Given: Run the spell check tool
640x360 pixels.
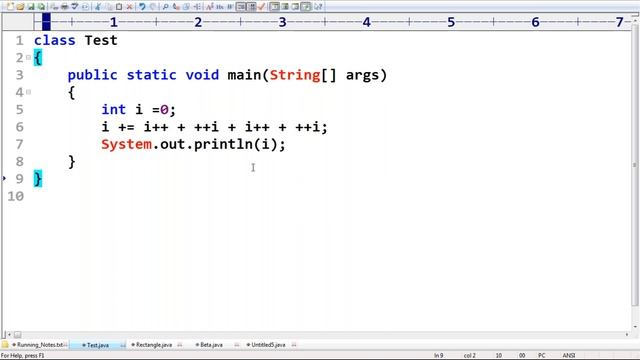Looking at the screenshot, I should pos(75,7).
